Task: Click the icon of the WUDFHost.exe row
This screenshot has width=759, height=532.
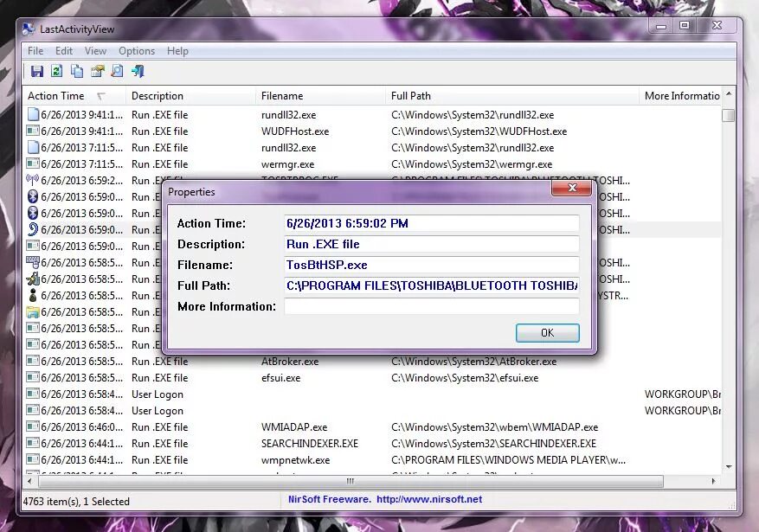Action: coord(32,131)
